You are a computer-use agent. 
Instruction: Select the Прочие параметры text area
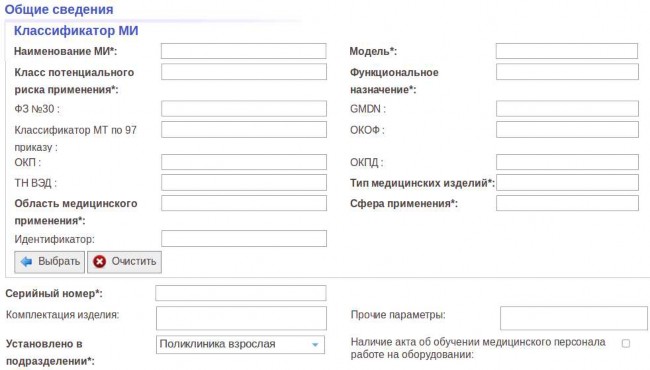click(574, 318)
